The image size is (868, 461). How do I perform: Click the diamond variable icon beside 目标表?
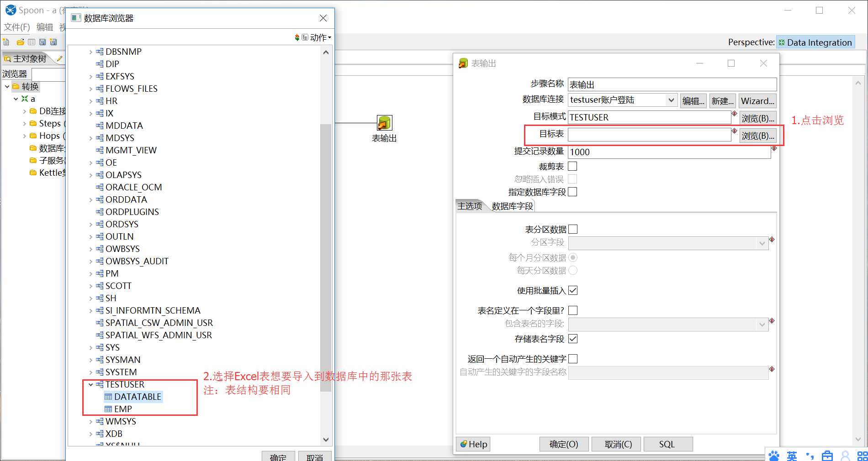[735, 131]
